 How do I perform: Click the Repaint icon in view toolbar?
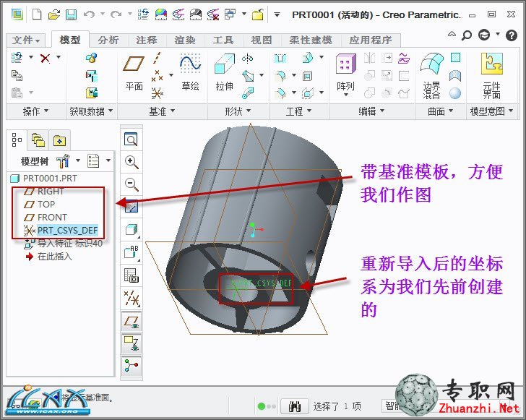click(131, 207)
